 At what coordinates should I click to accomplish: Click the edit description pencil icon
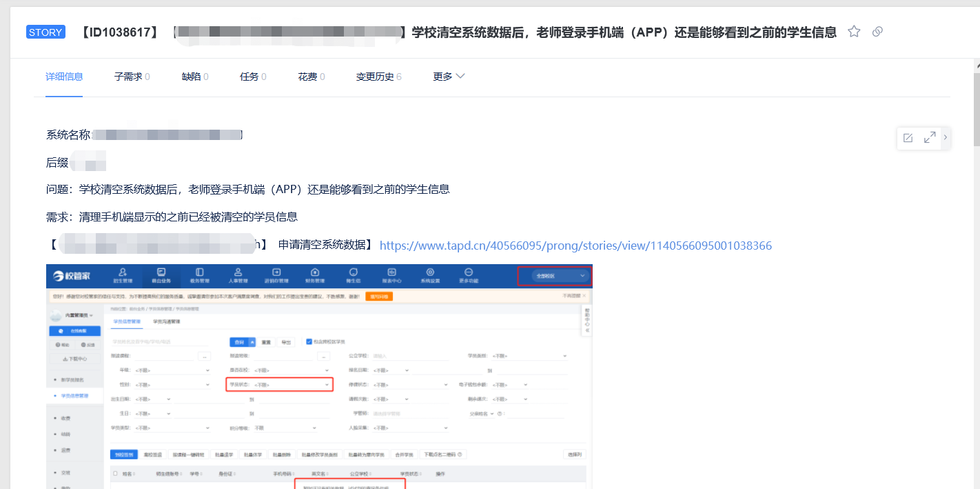point(908,138)
